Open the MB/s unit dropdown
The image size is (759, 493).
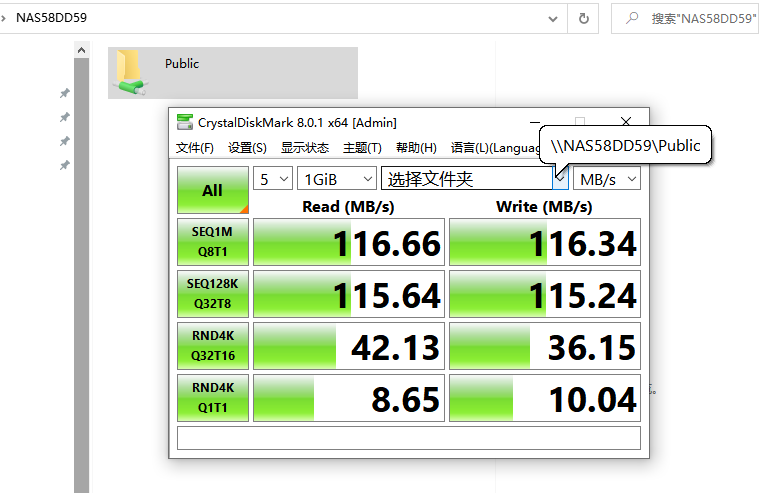pos(607,179)
